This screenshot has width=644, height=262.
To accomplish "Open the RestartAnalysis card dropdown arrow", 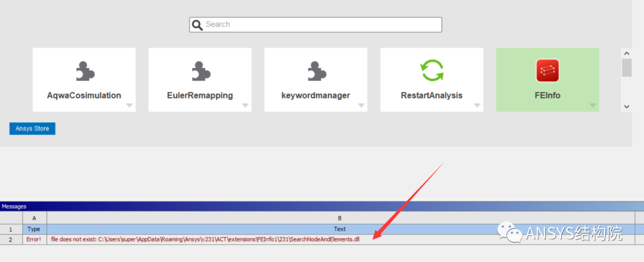I will pos(477,105).
